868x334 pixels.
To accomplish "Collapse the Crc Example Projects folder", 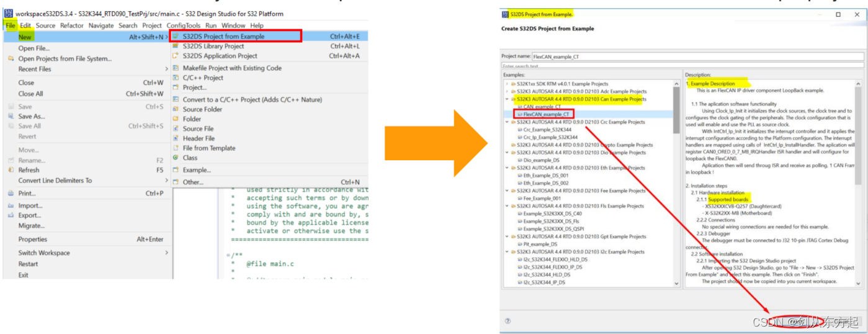I will [x=506, y=122].
